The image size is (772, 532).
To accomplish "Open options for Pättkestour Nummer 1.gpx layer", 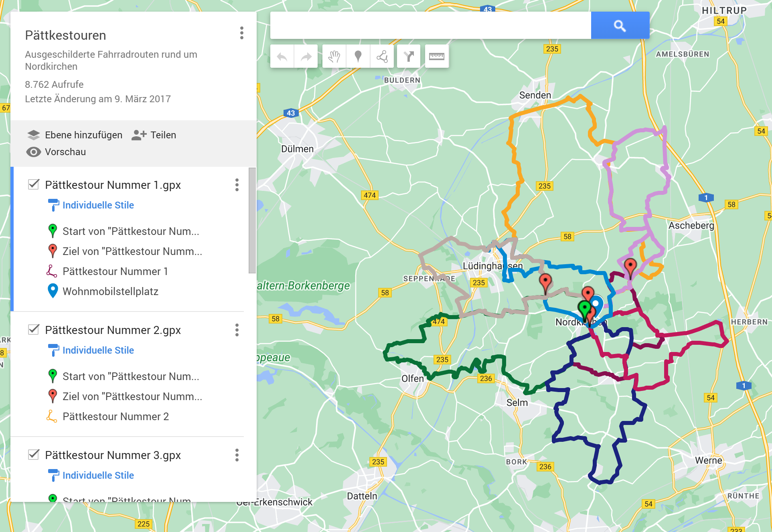I will [237, 185].
